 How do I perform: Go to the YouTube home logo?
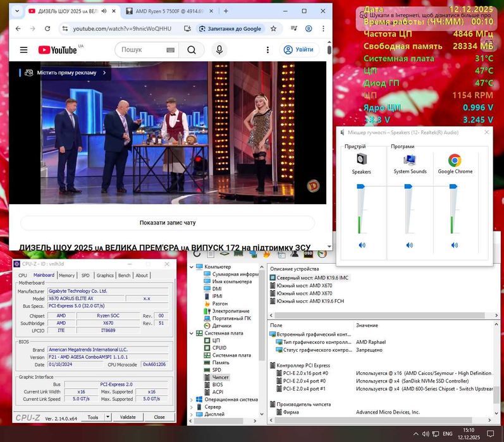58,50
